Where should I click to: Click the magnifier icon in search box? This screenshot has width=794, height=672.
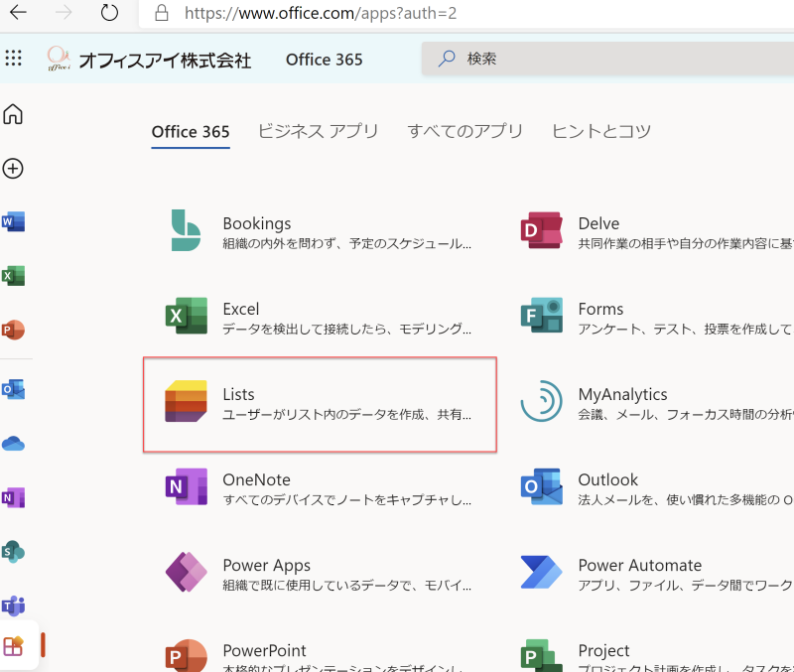coord(446,59)
